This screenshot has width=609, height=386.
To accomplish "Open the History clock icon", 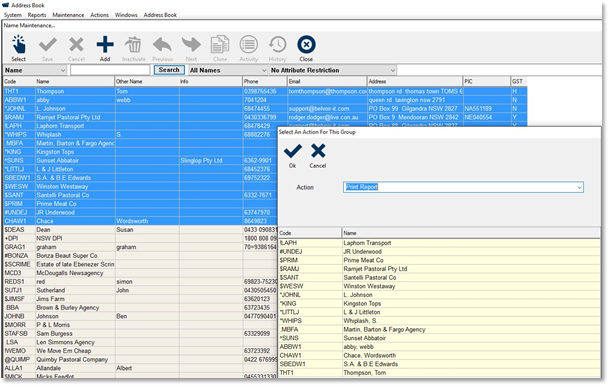I will [x=277, y=45].
